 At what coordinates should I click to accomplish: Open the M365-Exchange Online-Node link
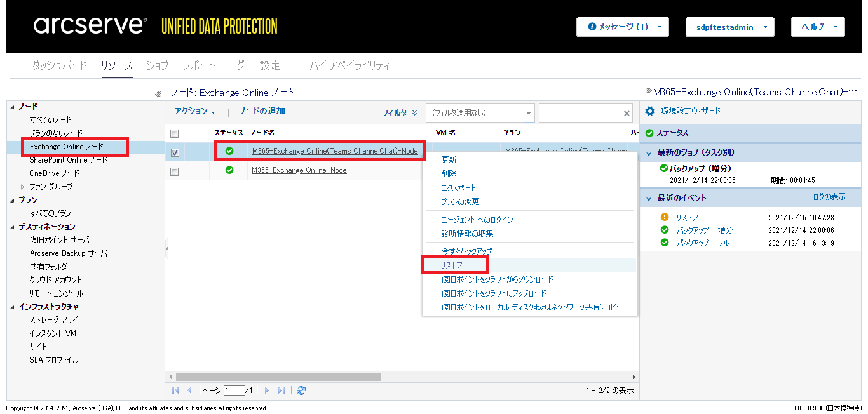pyautogui.click(x=299, y=170)
